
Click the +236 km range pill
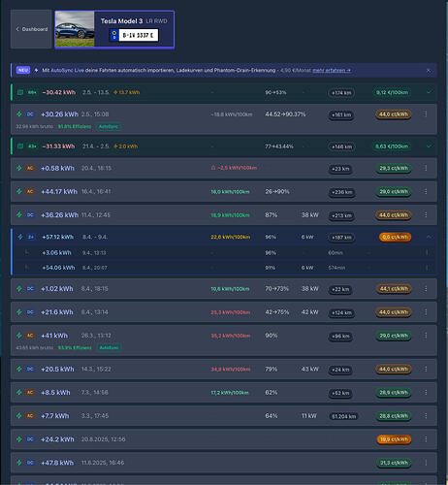pyautogui.click(x=342, y=192)
